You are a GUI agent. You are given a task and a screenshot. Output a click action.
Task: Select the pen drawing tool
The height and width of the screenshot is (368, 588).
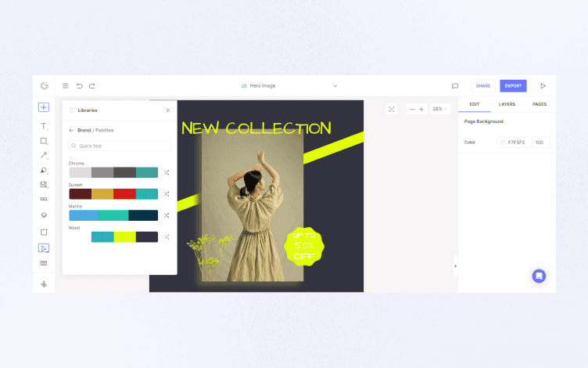[44, 171]
